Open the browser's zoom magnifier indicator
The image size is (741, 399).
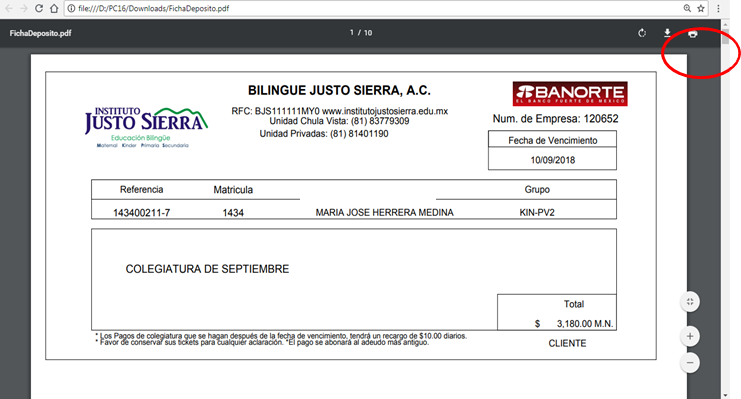coord(687,9)
